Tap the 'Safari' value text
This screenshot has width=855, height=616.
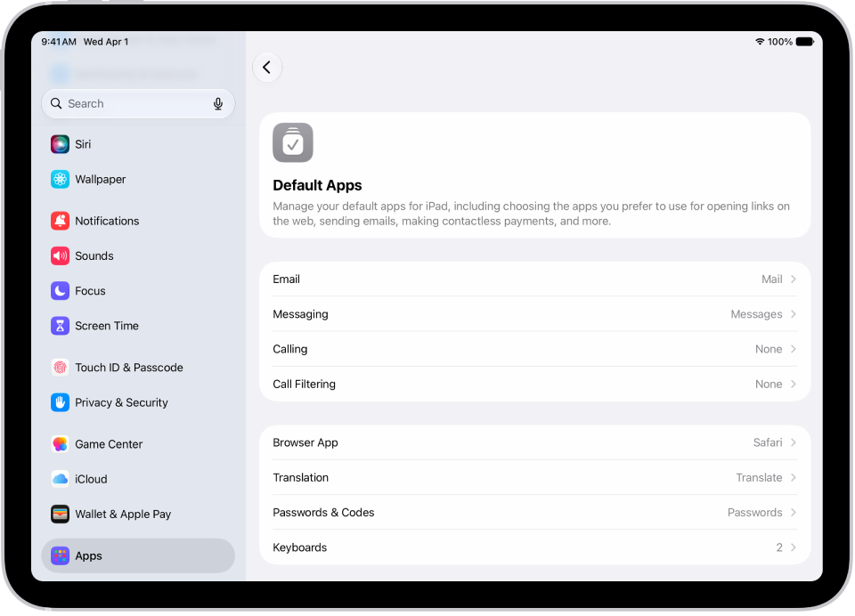coord(768,442)
